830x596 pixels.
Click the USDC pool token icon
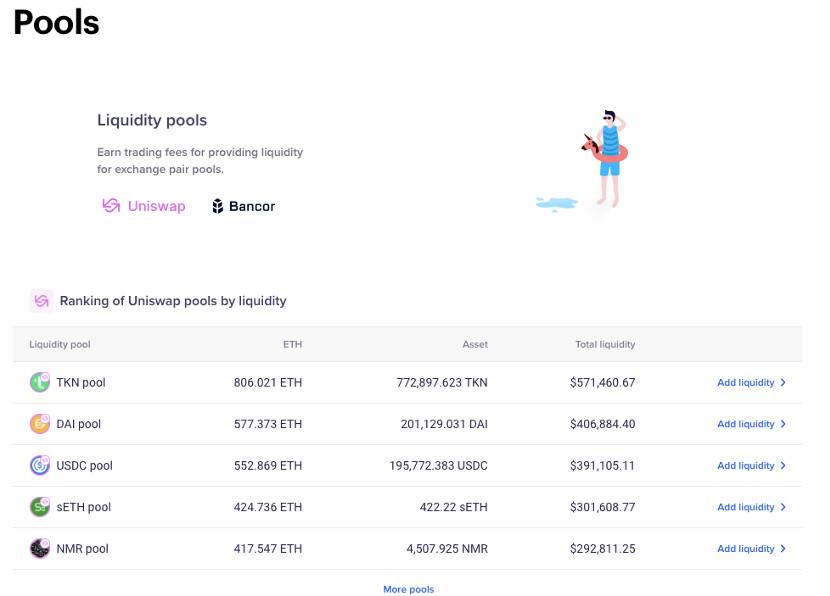(40, 465)
